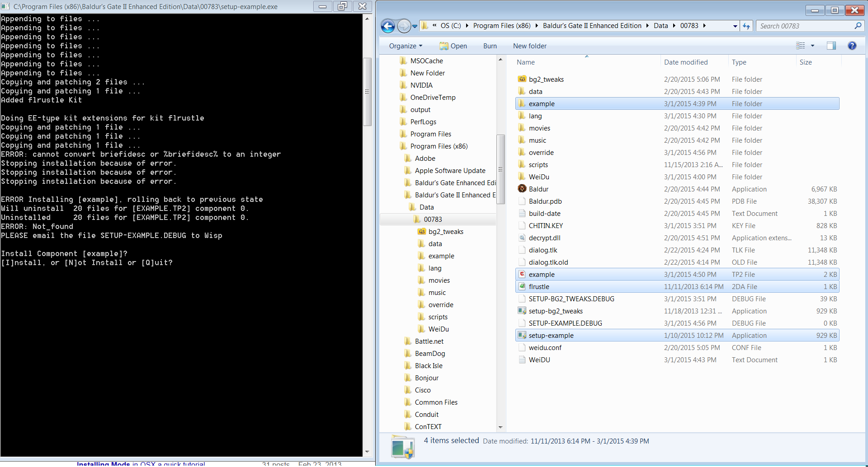
Task: Click the setup-example details pane thumbnail
Action: pos(402,448)
